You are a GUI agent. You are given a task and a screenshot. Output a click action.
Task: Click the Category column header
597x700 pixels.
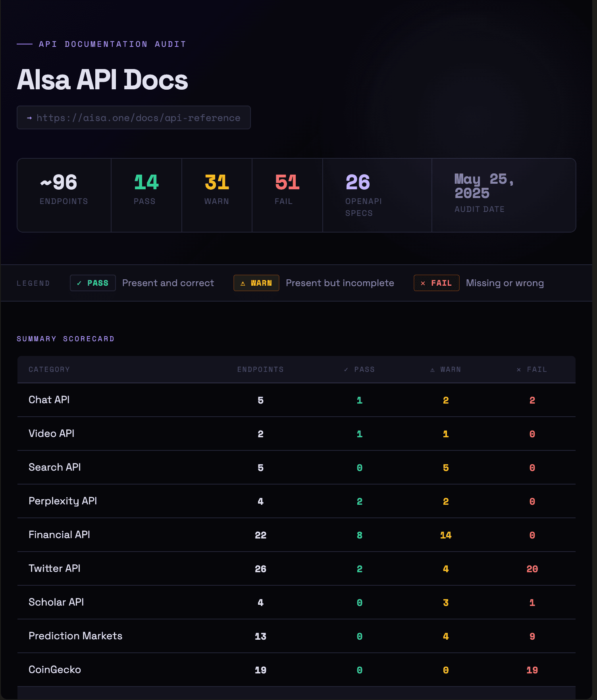click(x=49, y=369)
